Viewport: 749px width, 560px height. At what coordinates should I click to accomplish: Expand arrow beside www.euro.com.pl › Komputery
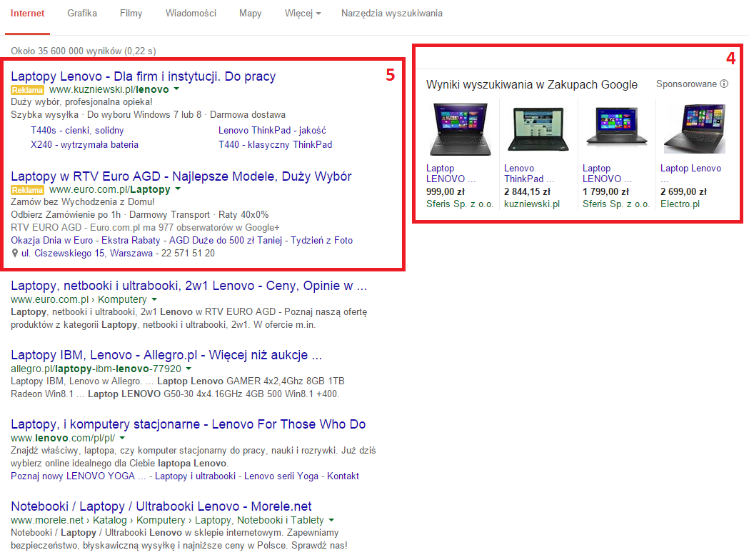click(154, 299)
